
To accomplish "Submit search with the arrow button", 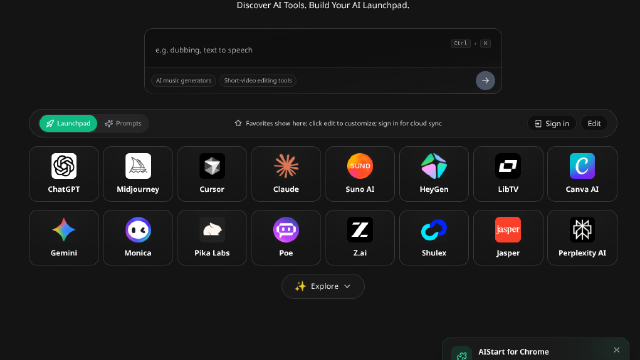I will tap(485, 80).
